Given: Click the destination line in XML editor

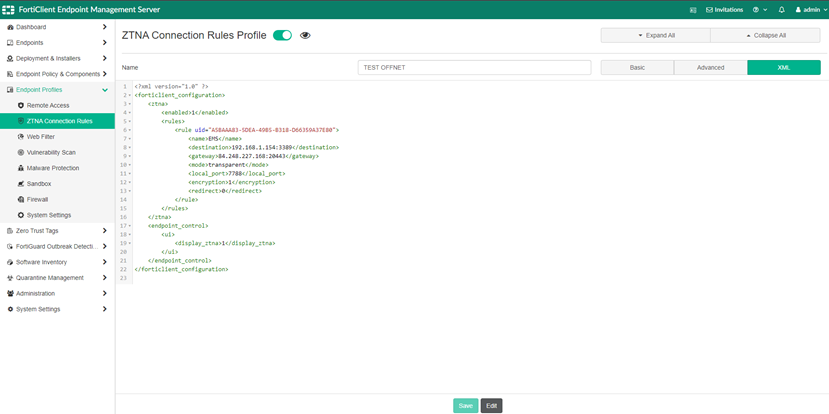Looking at the screenshot, I should [263, 148].
